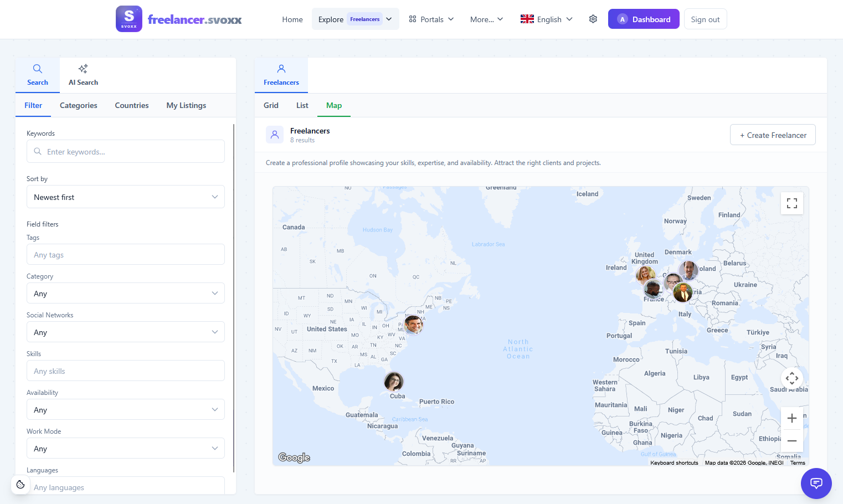Click Create Freelancer button
843x504 pixels.
click(773, 135)
